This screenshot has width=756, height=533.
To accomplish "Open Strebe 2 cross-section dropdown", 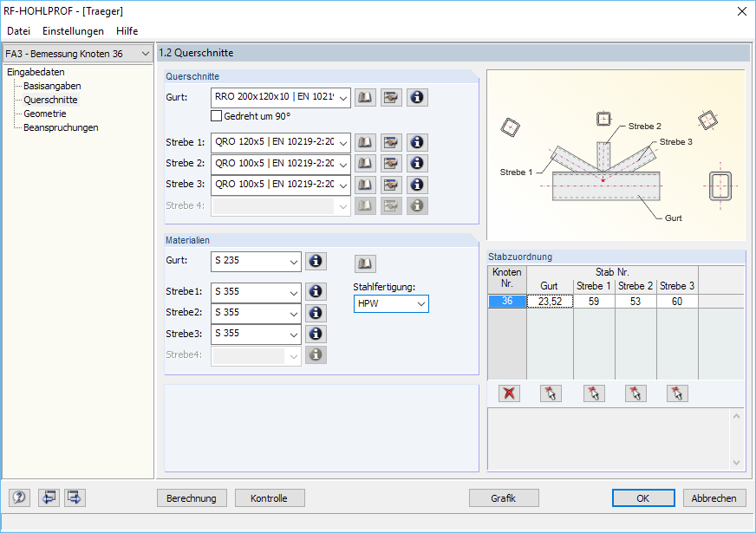I will coord(281,164).
